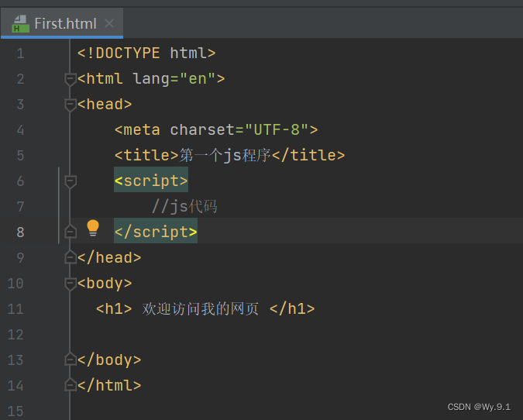The height and width of the screenshot is (420, 523).
Task: Collapse the script block fold on line 6
Action: 71,182
